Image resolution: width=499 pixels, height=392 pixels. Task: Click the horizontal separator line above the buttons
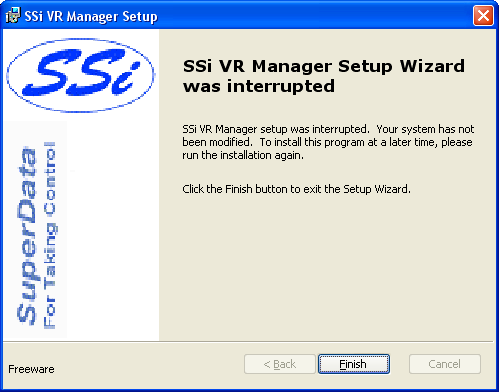click(248, 342)
